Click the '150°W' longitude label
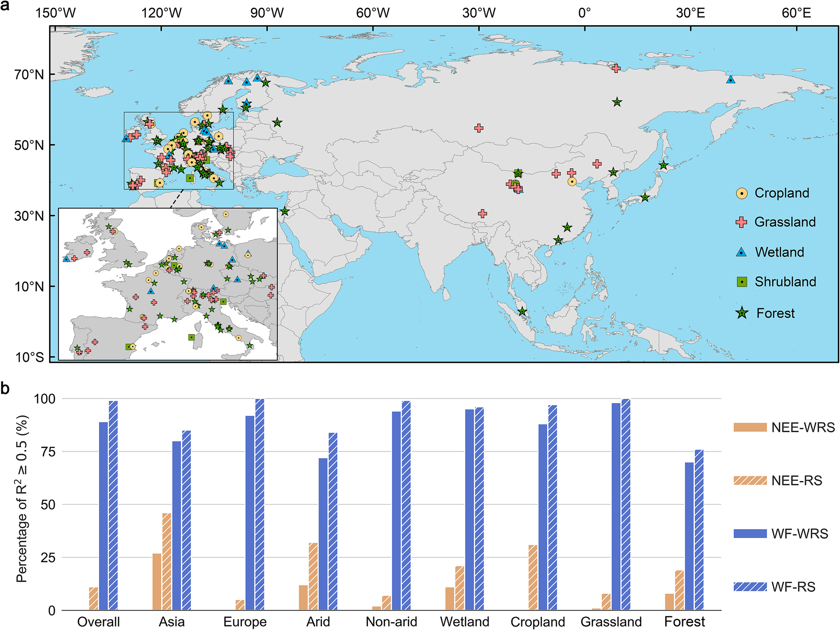Viewport: 840px width, 630px height. [x=55, y=13]
